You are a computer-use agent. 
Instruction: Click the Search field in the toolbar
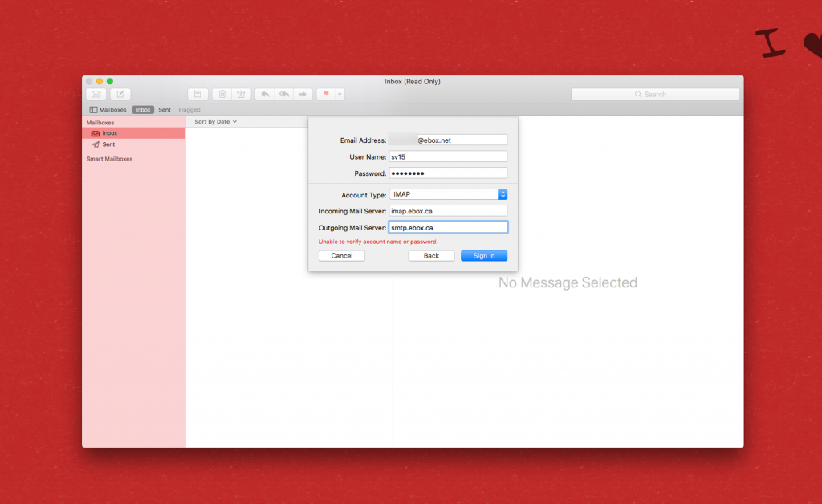[655, 95]
